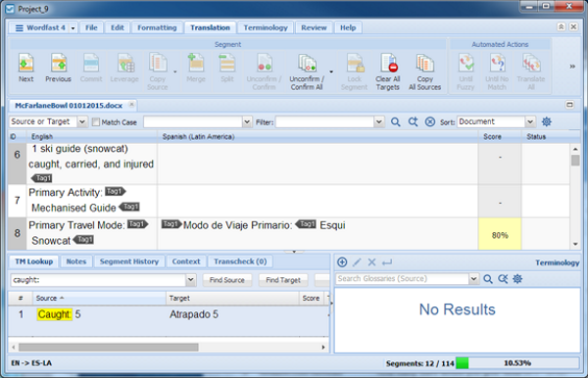This screenshot has height=378, width=588.
Task: Click the Clear All Targets icon
Action: pyautogui.click(x=388, y=63)
